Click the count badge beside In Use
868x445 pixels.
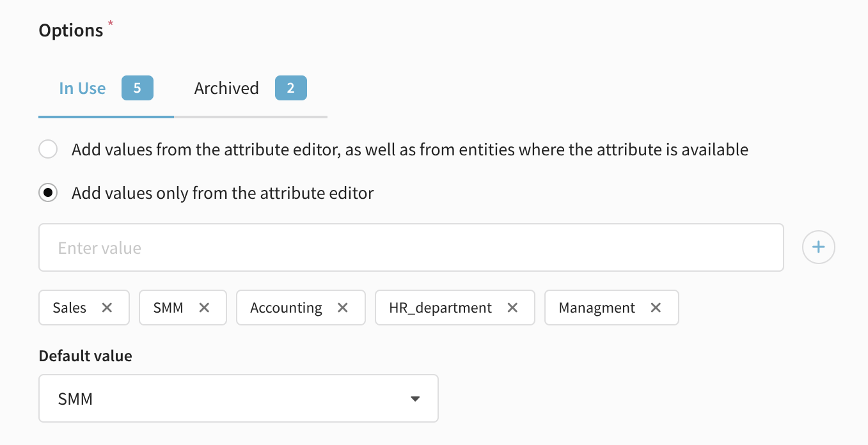click(x=138, y=88)
